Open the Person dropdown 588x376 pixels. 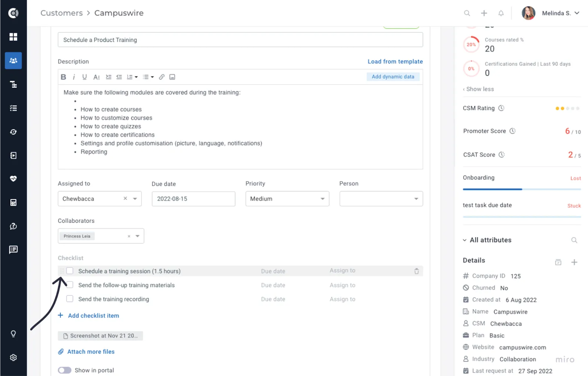point(381,199)
